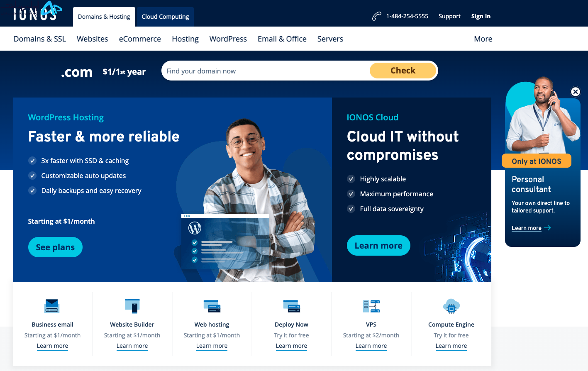
Task: Click the Compute Engine title
Action: click(451, 325)
